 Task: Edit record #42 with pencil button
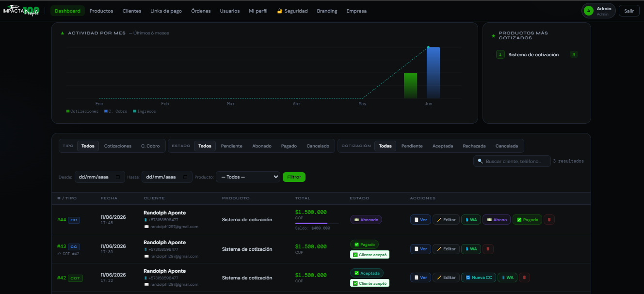[446, 278]
